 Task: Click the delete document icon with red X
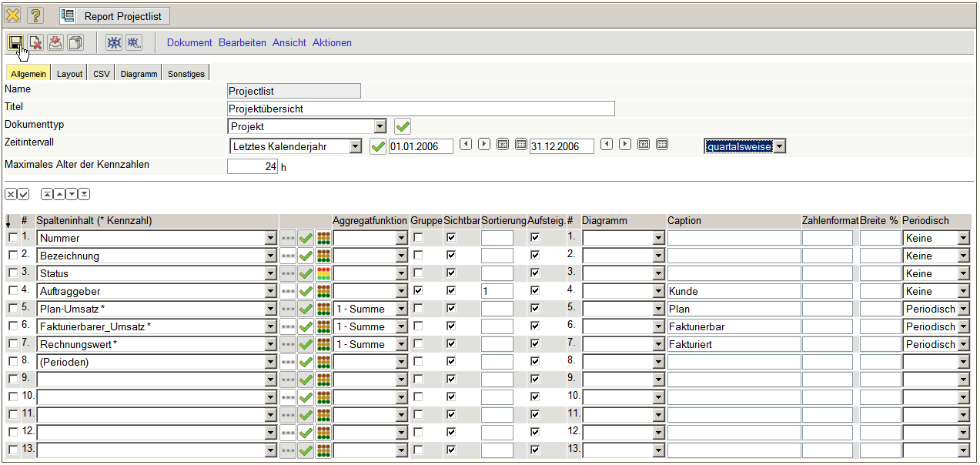(x=35, y=43)
